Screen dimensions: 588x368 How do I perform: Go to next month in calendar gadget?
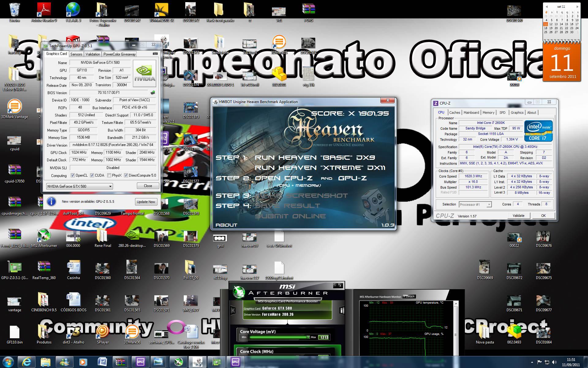(x=577, y=6)
